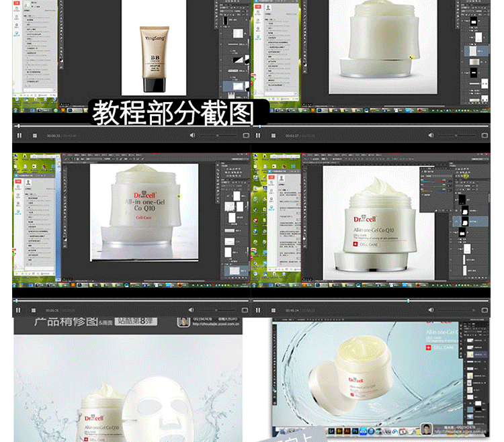This screenshot has height=442, width=504.
Task: Open Illustrator (Ai) from the Mac dock
Action: pos(347,431)
